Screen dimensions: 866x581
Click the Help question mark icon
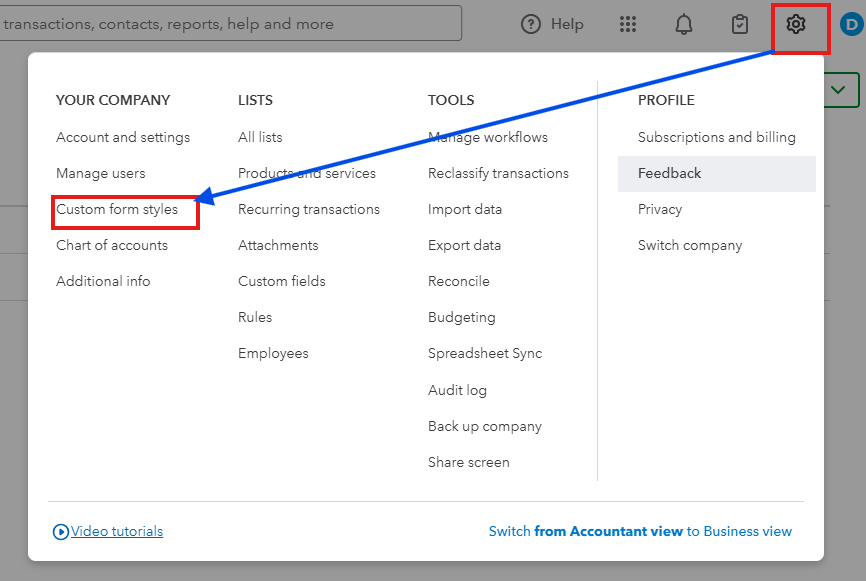coord(531,25)
